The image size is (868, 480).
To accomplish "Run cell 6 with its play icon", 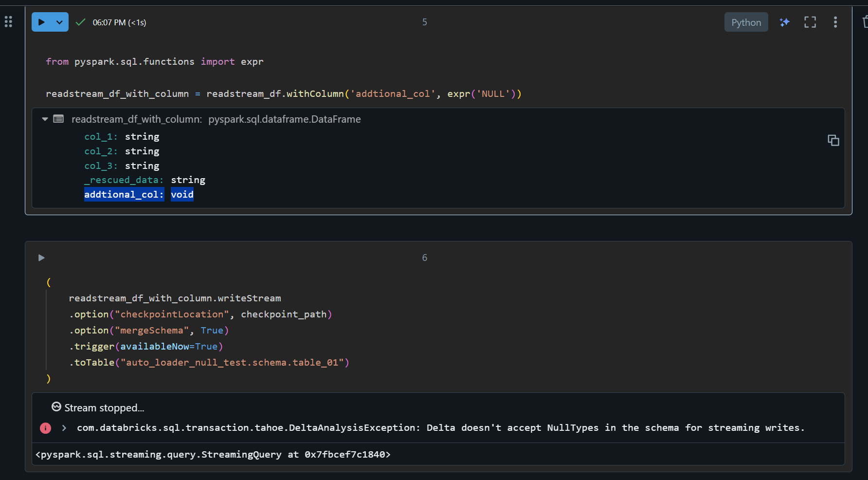I will point(41,258).
